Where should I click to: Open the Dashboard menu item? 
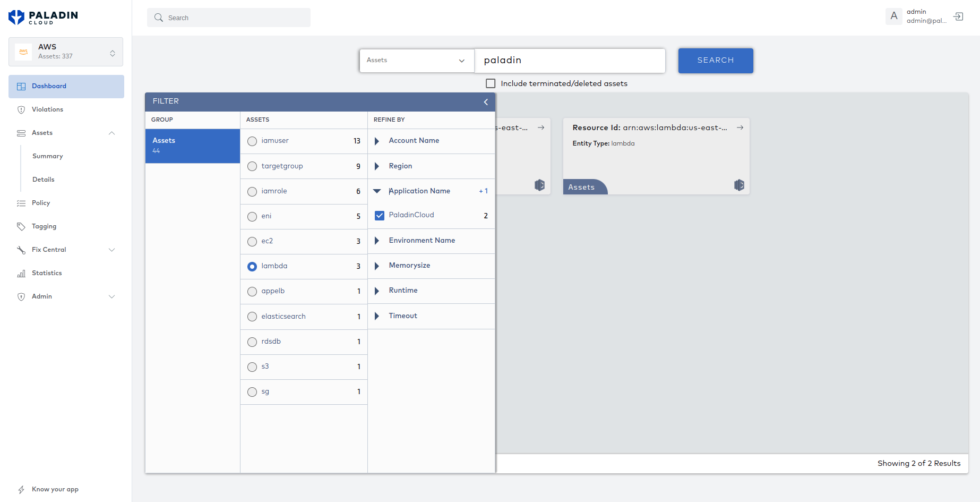point(66,86)
